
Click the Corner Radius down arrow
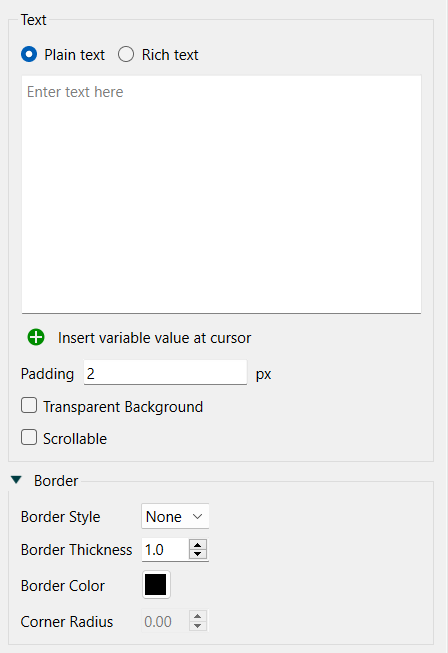tap(198, 626)
